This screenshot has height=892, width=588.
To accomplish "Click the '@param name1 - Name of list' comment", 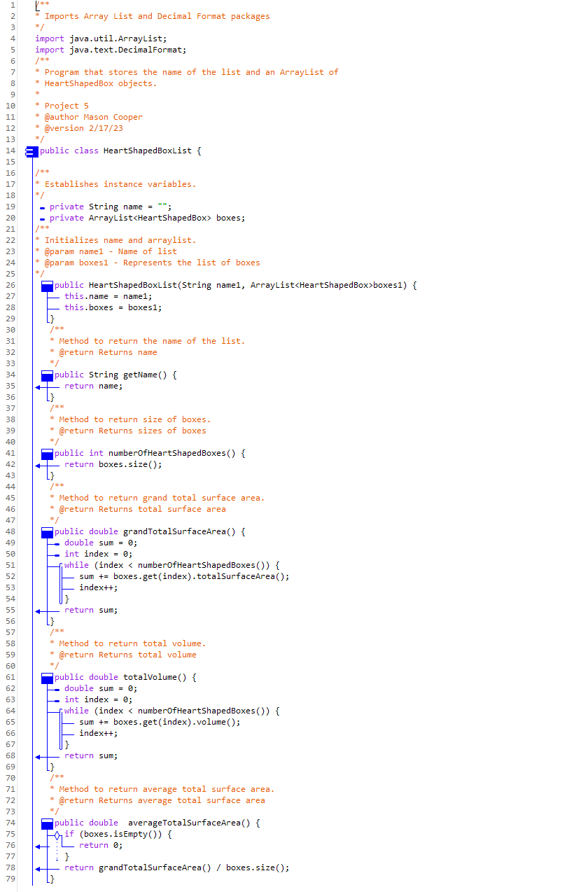I will [x=111, y=251].
